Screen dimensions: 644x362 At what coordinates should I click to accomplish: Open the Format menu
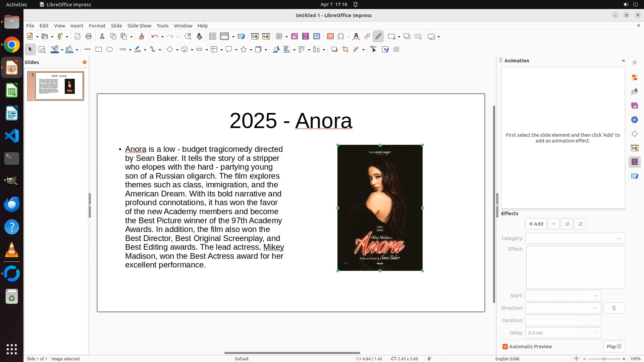(x=97, y=26)
